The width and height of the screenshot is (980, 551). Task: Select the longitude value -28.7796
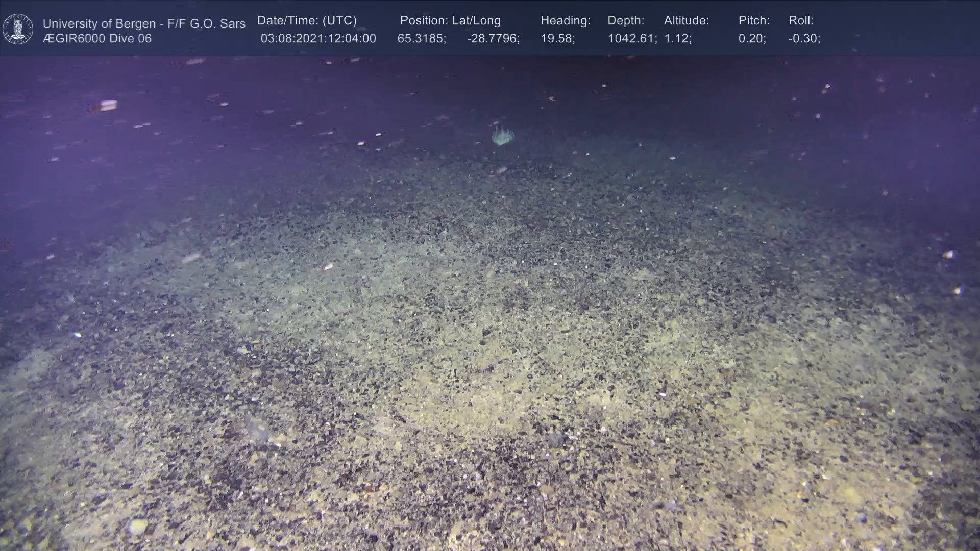[493, 39]
